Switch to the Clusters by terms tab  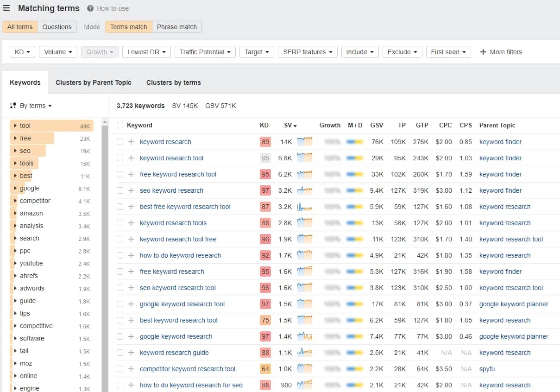click(x=174, y=82)
